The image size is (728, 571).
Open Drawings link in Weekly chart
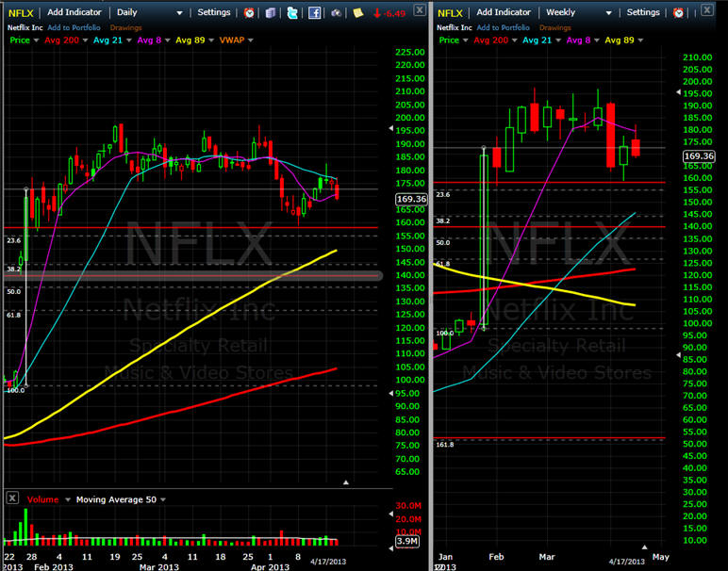tap(555, 28)
